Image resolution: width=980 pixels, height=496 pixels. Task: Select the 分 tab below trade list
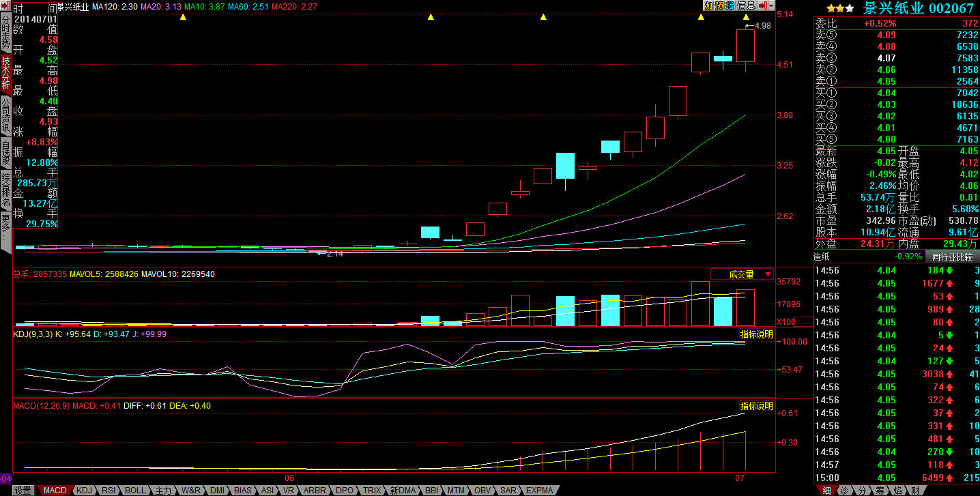[x=862, y=491]
